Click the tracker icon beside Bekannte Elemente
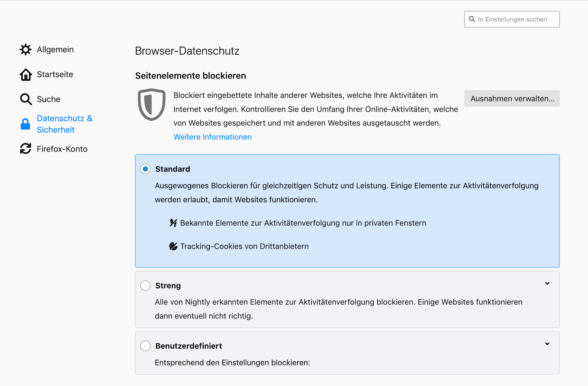The height and width of the screenshot is (386, 588). (x=173, y=223)
